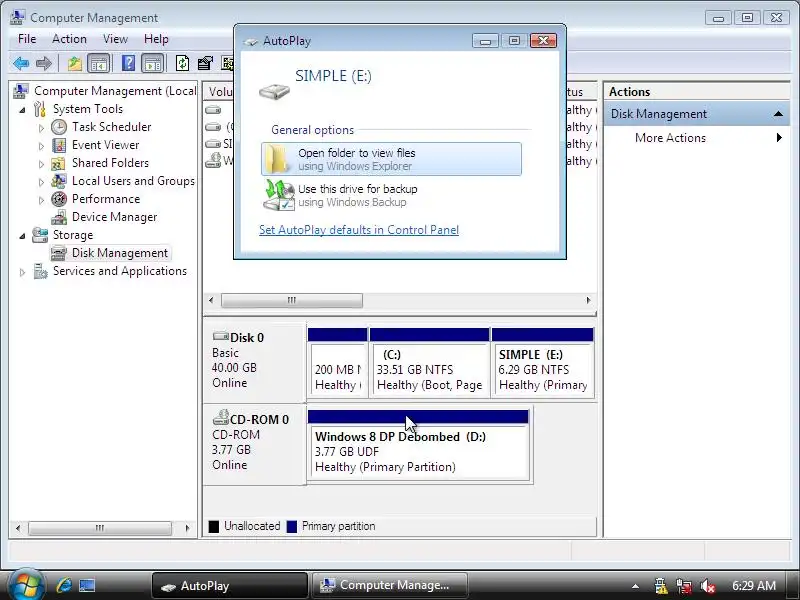Collapse the Storage tree node
The width and height of the screenshot is (800, 600).
click(x=22, y=236)
